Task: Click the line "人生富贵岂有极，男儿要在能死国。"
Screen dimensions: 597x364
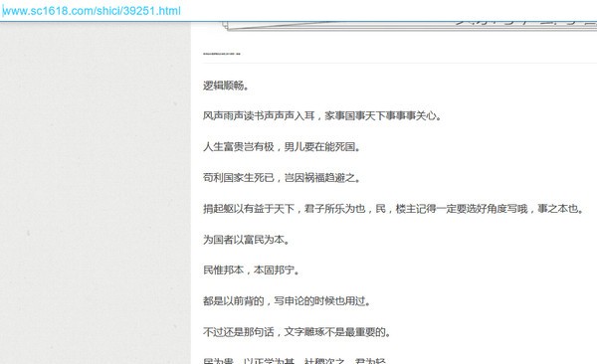Action: click(282, 146)
